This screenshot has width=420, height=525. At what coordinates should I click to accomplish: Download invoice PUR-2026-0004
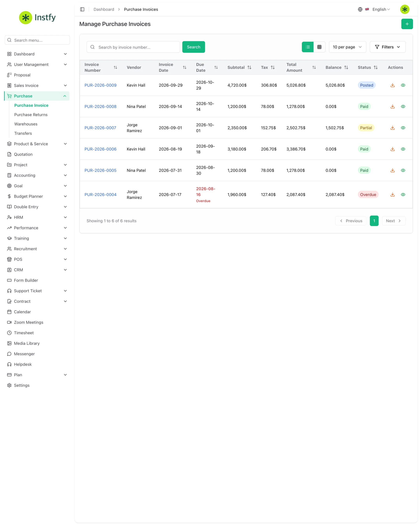click(x=392, y=195)
